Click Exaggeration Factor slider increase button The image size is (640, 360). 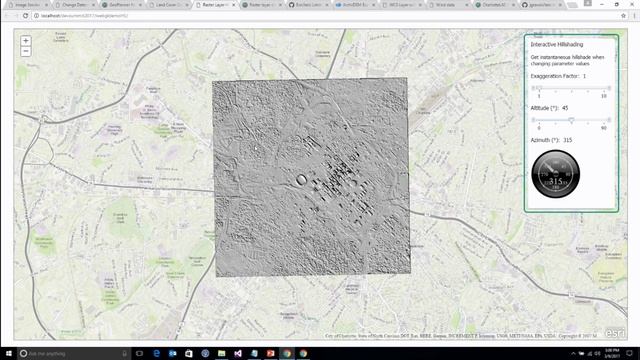[609, 88]
